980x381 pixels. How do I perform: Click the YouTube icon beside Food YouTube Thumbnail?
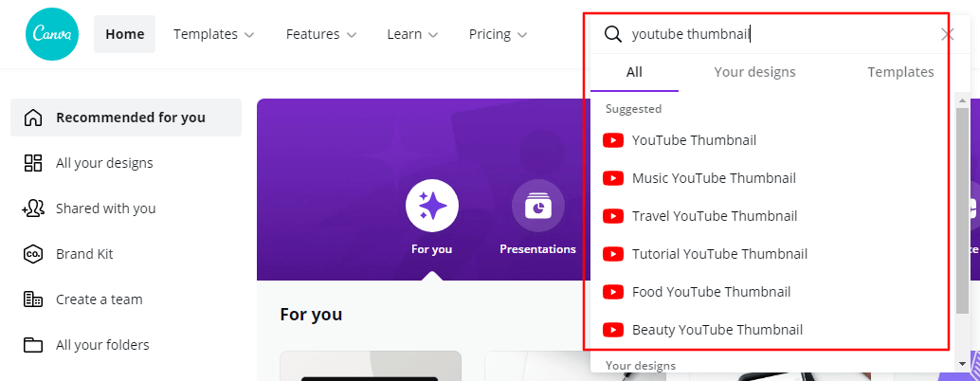point(613,292)
